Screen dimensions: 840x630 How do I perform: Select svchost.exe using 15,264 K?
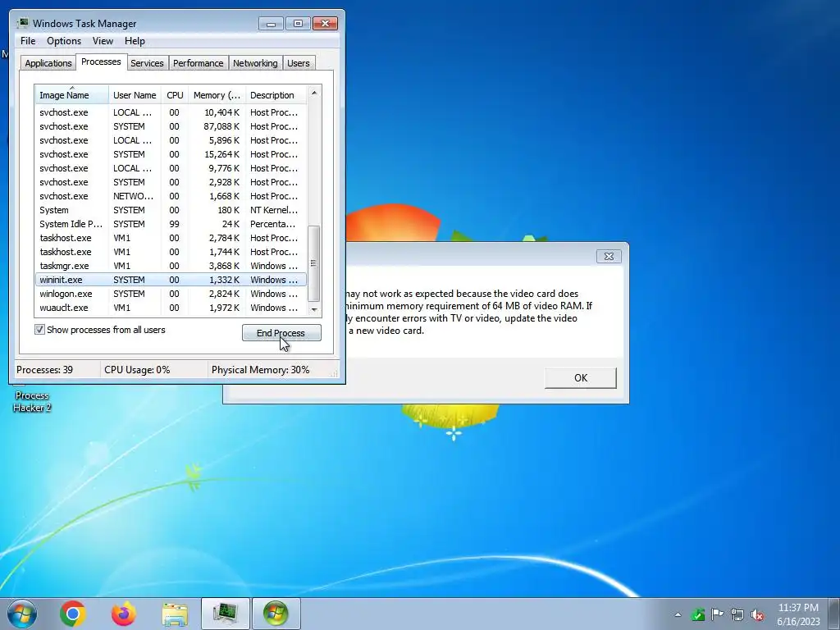(171, 154)
